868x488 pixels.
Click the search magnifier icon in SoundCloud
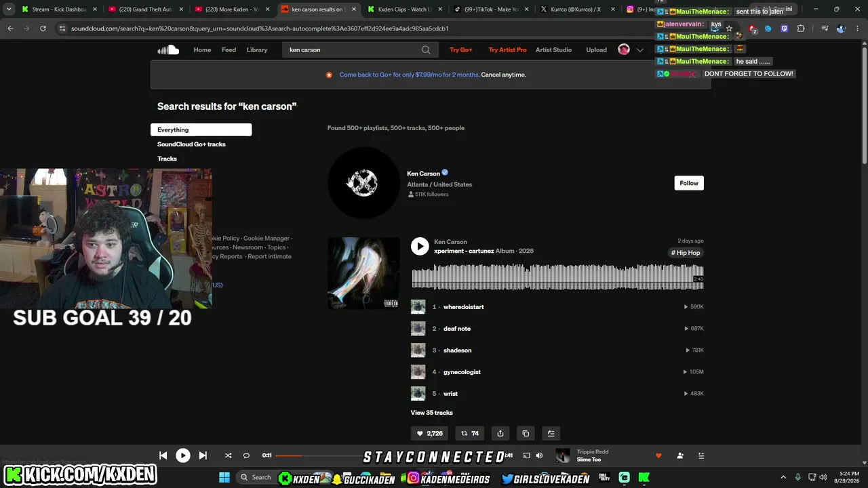pyautogui.click(x=426, y=49)
